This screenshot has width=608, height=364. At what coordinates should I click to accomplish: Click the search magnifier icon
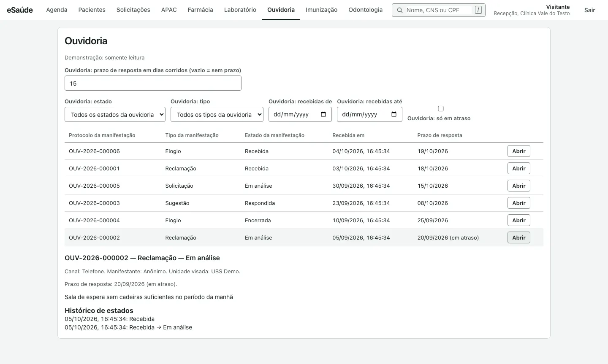pos(399,10)
